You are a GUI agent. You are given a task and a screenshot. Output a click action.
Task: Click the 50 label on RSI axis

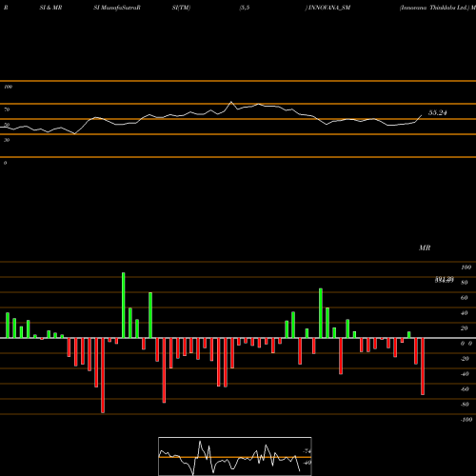(7, 125)
